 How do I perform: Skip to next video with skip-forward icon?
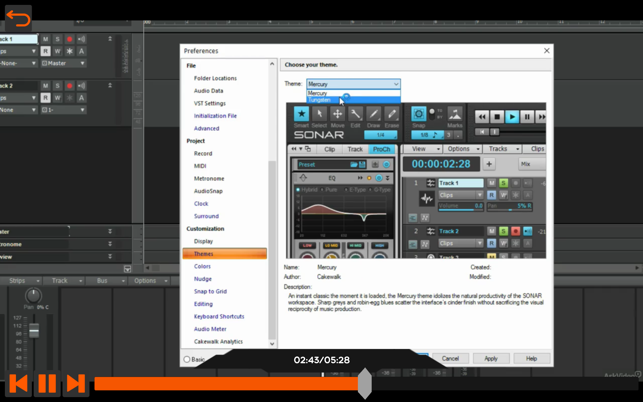[x=76, y=383]
